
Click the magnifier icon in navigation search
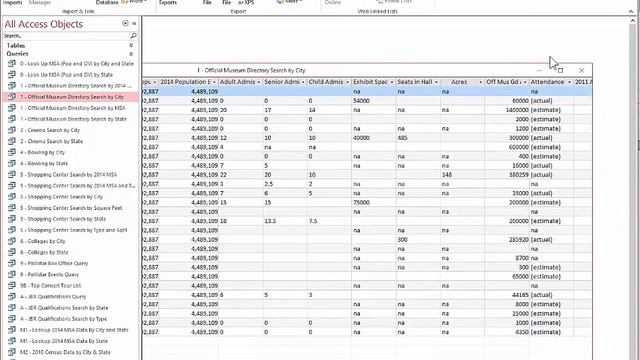(x=133, y=36)
